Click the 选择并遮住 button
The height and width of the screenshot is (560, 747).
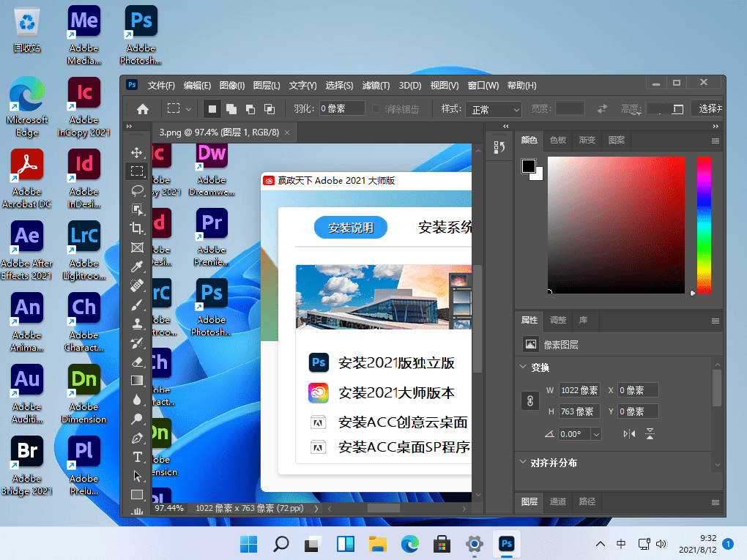708,109
